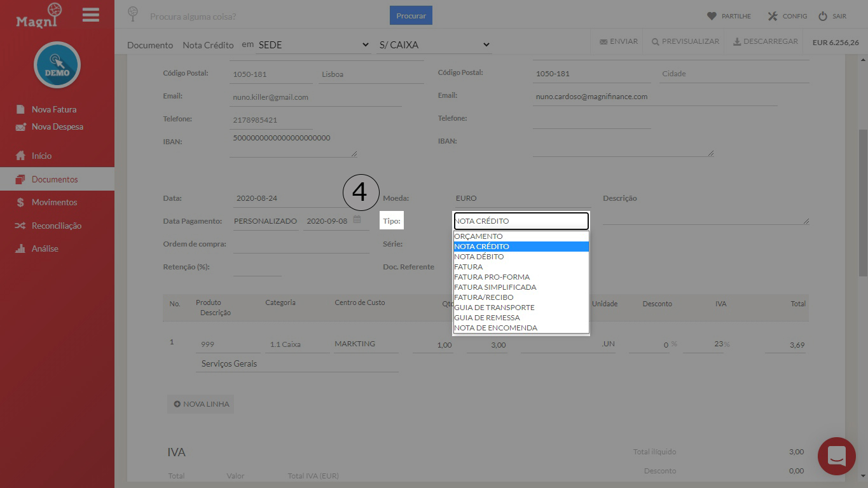Open the chat support bubble
868x488 pixels.
836,456
